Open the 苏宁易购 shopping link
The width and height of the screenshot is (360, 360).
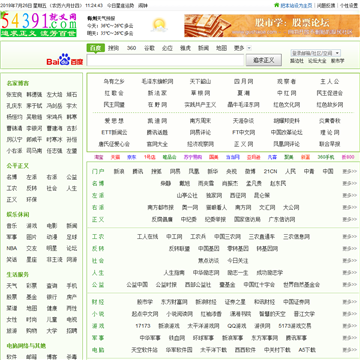[x=193, y=157]
